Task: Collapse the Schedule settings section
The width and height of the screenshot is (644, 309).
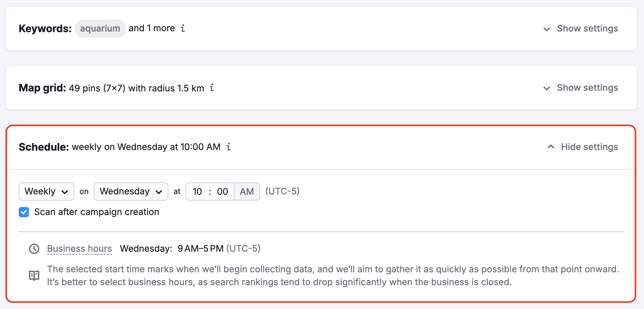Action: (x=590, y=147)
